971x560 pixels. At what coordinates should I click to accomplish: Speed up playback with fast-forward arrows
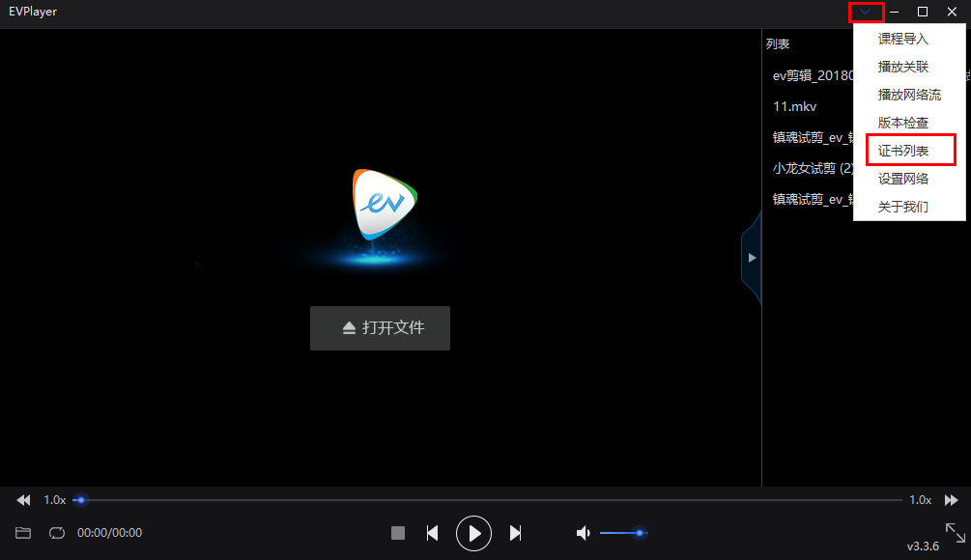[951, 500]
